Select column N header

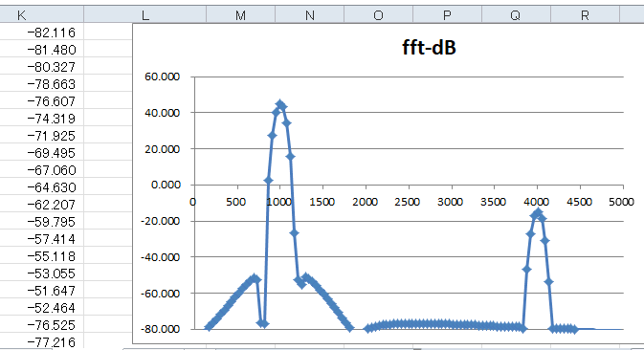(x=309, y=15)
